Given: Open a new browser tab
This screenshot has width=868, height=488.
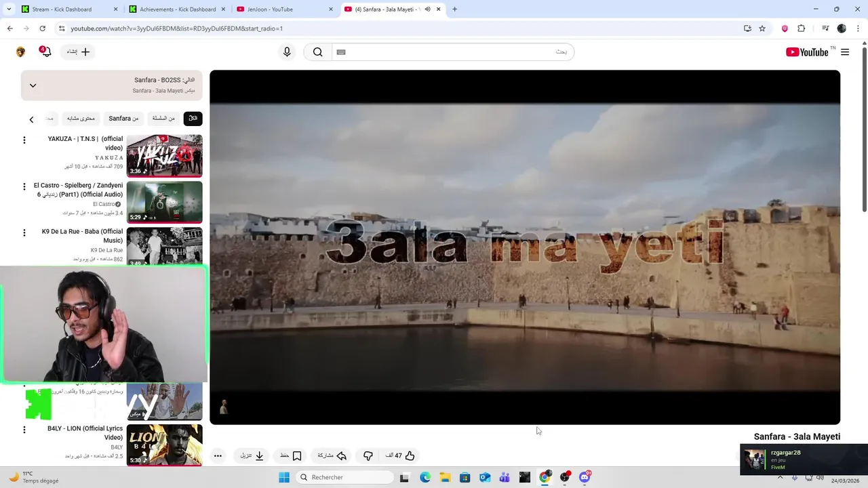Looking at the screenshot, I should [454, 9].
